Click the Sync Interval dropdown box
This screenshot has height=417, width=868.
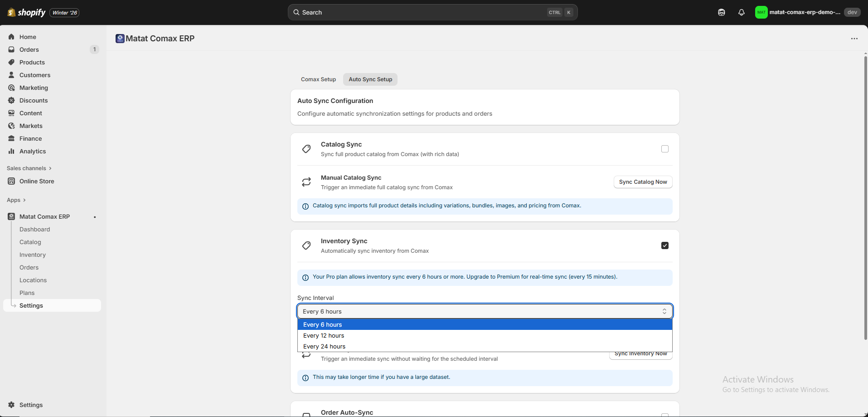[x=484, y=311]
